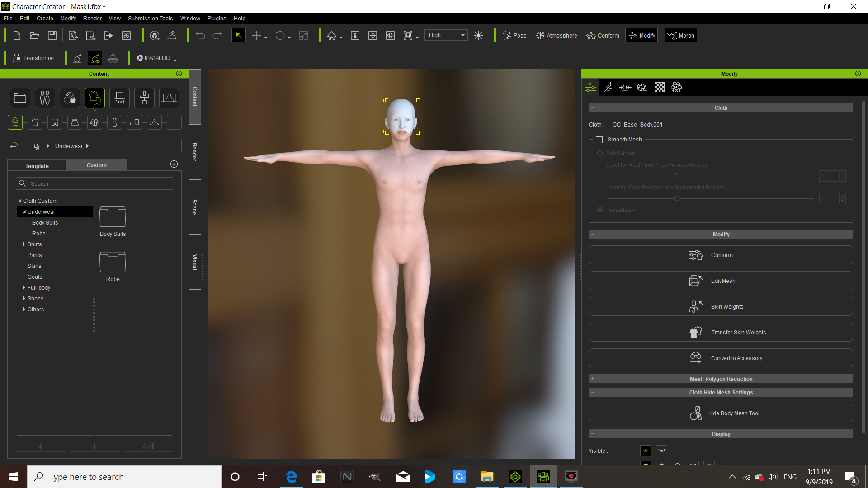Select the Subdivision radio button
The height and width of the screenshot is (488, 868).
point(600,153)
